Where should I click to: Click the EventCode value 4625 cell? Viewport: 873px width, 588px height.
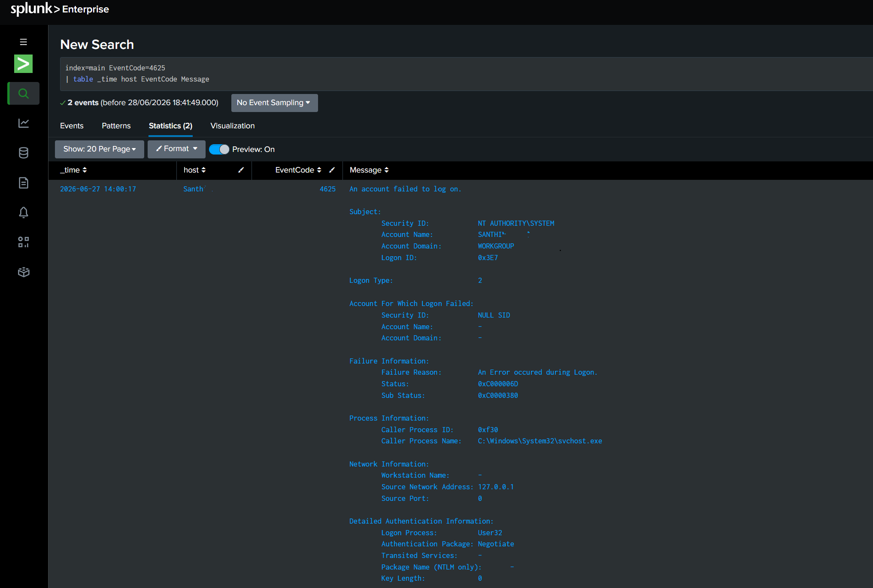pyautogui.click(x=327, y=189)
